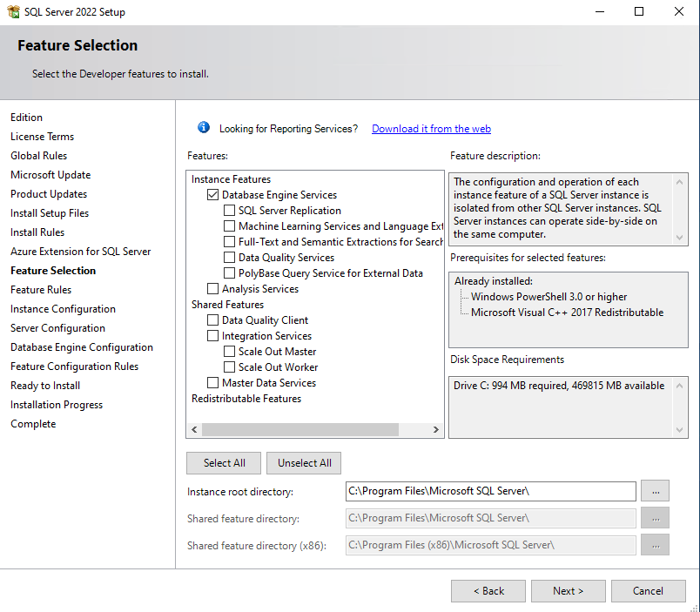Close the SQL Server 2022 Setup window
700x612 pixels.
(678, 11)
